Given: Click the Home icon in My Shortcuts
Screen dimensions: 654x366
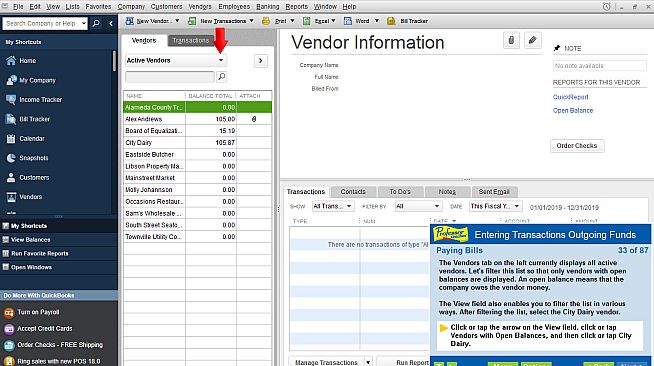Looking at the screenshot, I should (11, 60).
